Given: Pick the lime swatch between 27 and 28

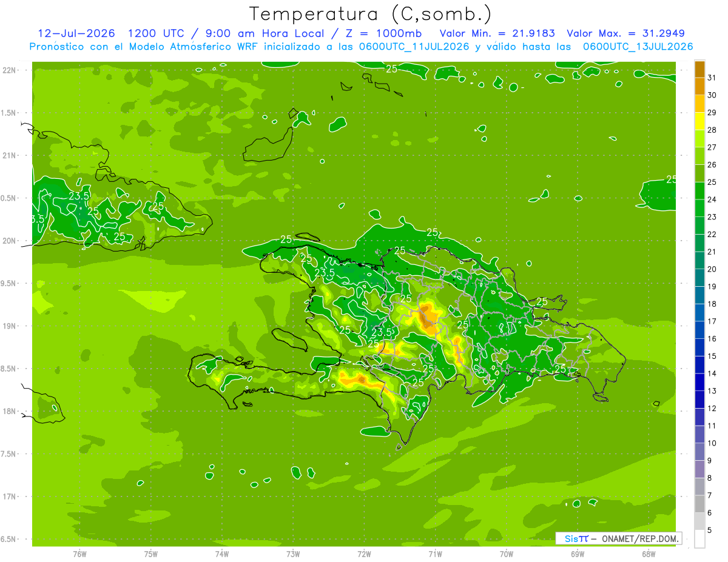Looking at the screenshot, I should coord(699,138).
